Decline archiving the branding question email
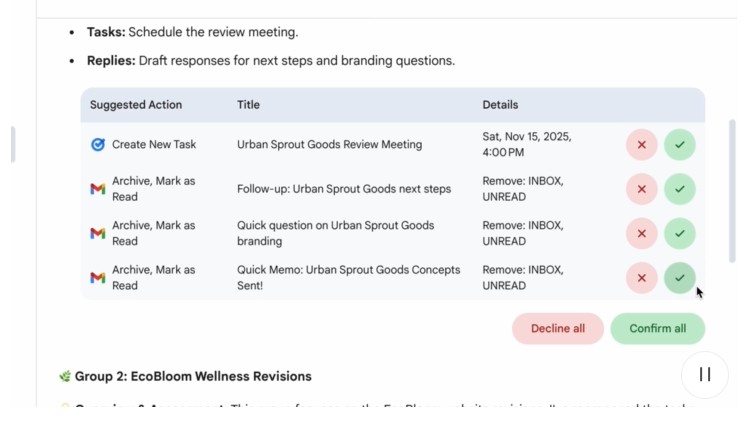This screenshot has width=743, height=429. tap(641, 234)
